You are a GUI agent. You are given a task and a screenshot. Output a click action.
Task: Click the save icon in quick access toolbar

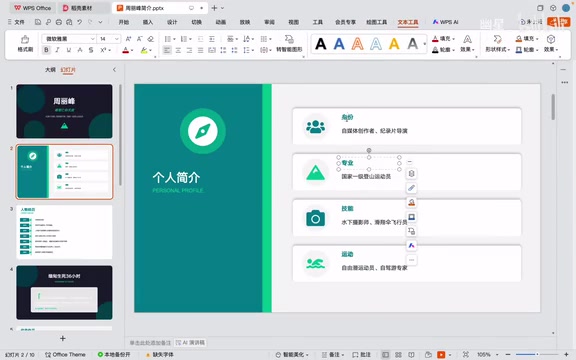(x=38, y=22)
